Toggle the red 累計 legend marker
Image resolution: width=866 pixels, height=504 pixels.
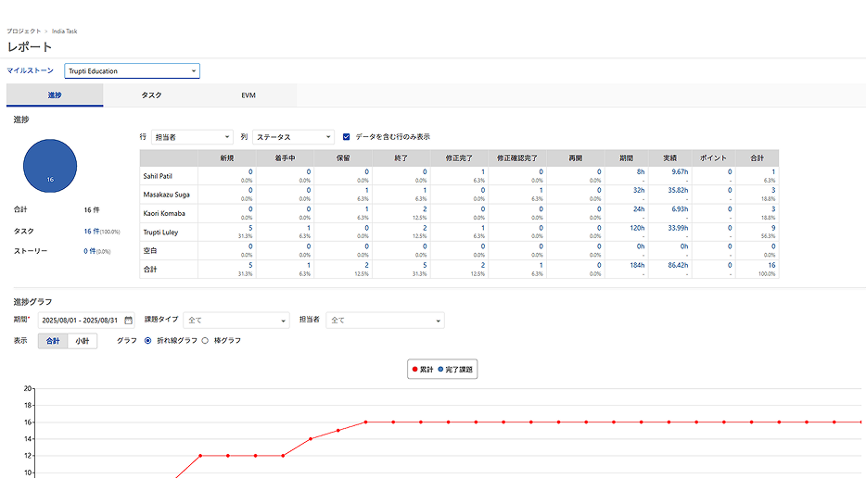[x=415, y=370]
